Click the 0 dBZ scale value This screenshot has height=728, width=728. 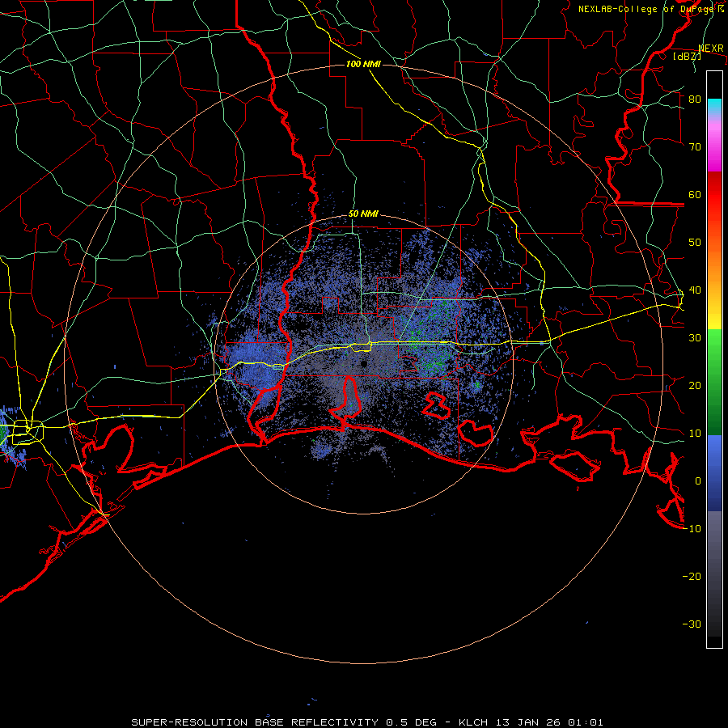[x=698, y=481]
